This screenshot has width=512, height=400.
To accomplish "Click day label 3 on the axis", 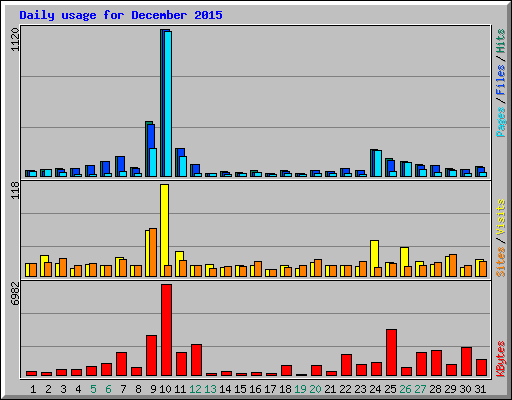I will coord(63,389).
